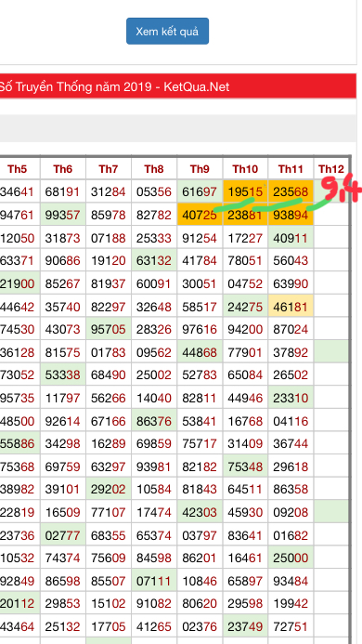Click cell with number 94200
The height and width of the screenshot is (644, 362).
point(245,329)
